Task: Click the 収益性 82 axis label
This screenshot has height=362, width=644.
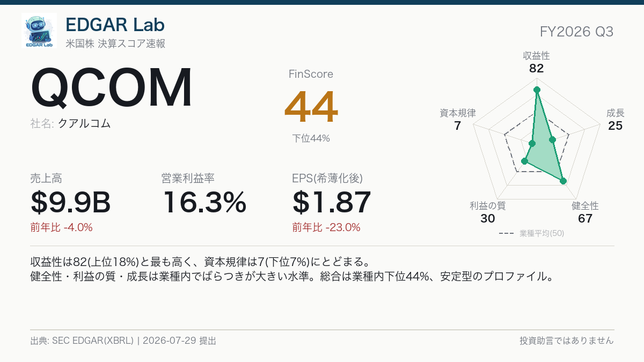Action: (536, 62)
